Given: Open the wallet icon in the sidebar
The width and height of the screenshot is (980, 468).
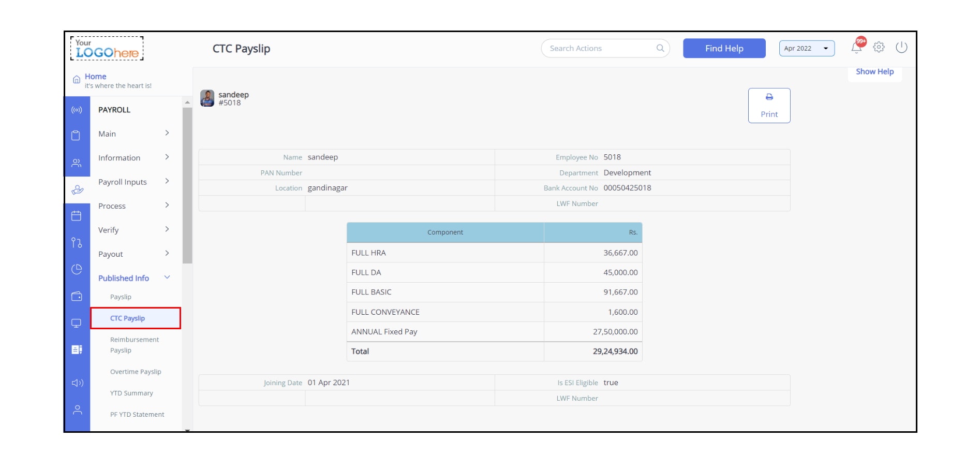Looking at the screenshot, I should pos(77,297).
